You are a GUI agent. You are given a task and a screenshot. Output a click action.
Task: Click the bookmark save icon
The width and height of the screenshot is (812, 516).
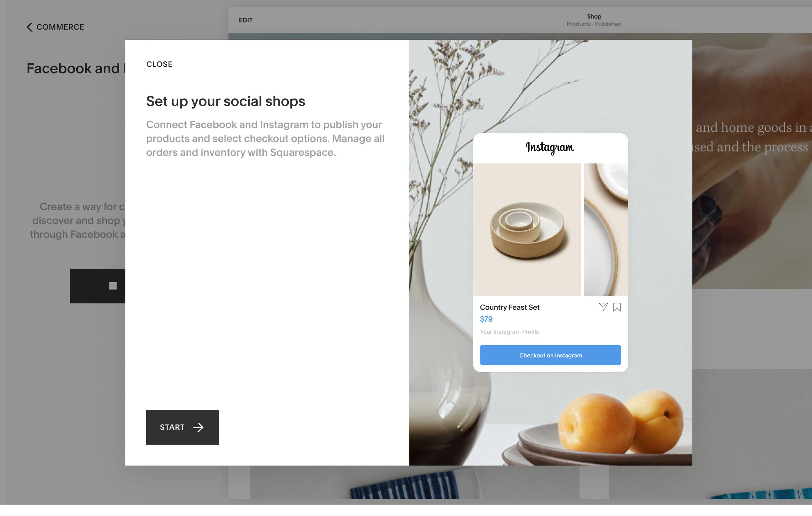617,307
